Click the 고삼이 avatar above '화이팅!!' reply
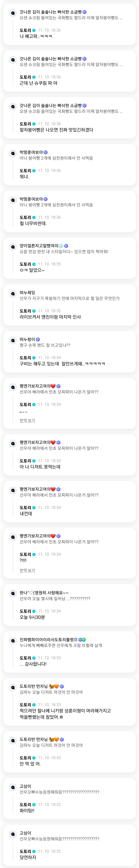The width and height of the screenshot is (139, 868). (x=13, y=787)
